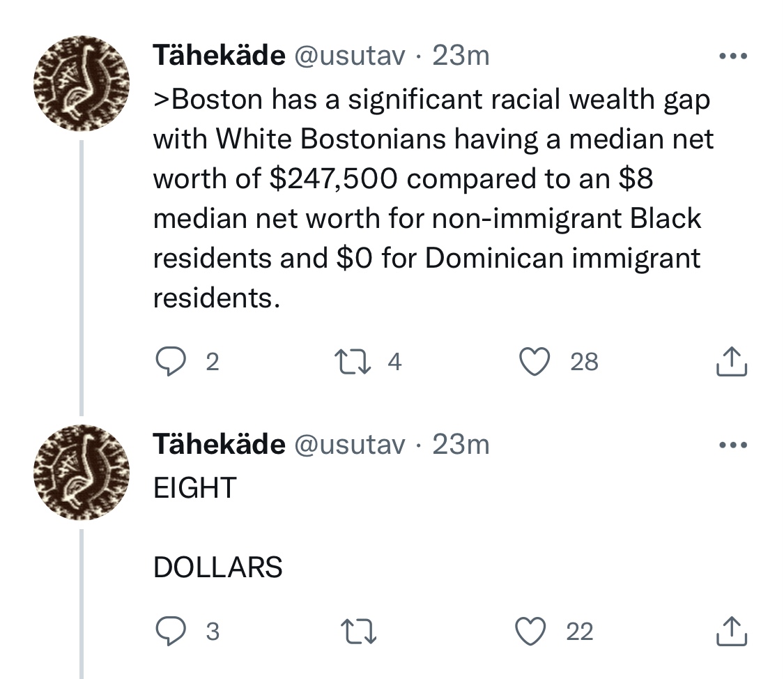
Task: Open profile picture on first tweet
Action: point(83,84)
